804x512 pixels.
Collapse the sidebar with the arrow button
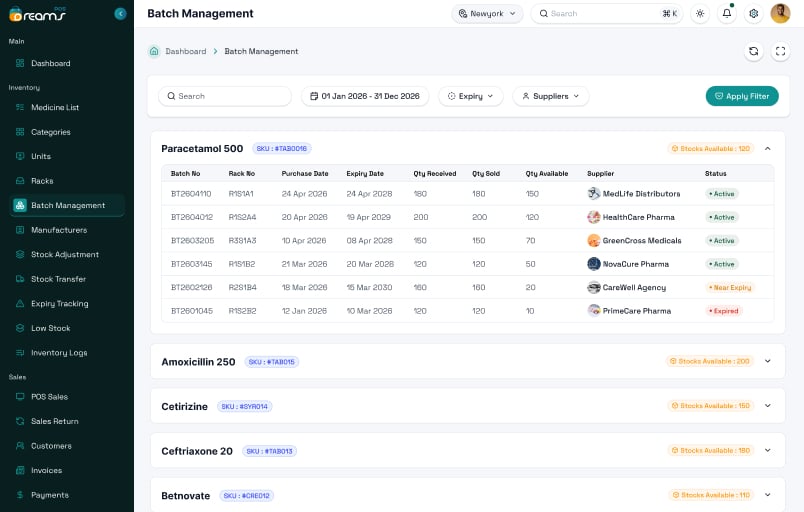tap(120, 14)
